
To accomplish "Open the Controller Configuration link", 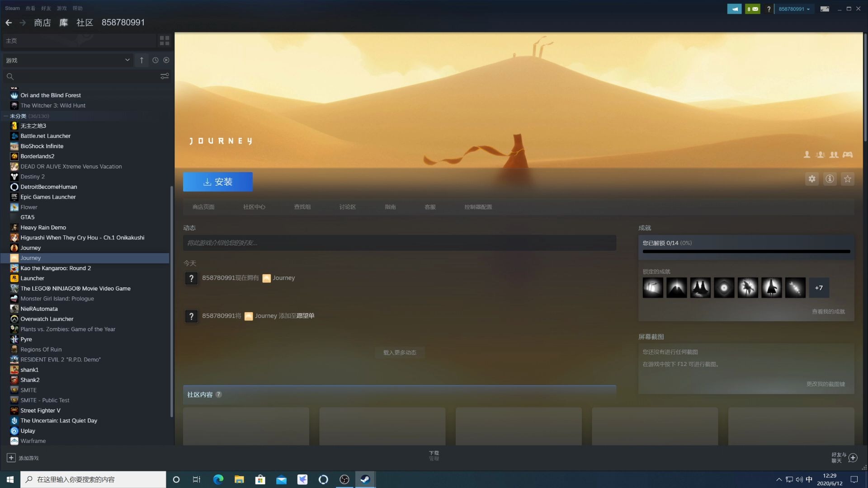I will (x=478, y=207).
